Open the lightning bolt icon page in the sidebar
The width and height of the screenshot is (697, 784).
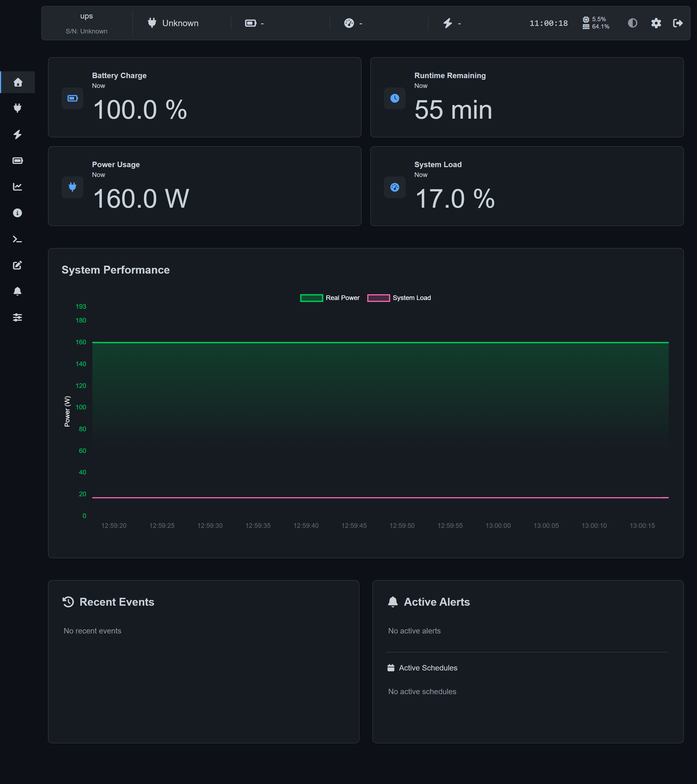click(x=18, y=134)
